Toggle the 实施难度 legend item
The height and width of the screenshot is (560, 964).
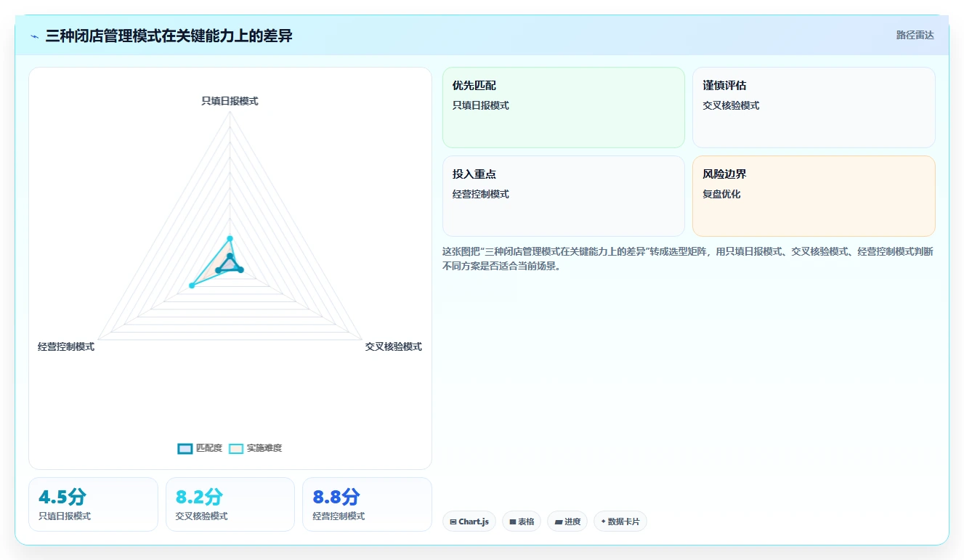tap(255, 448)
